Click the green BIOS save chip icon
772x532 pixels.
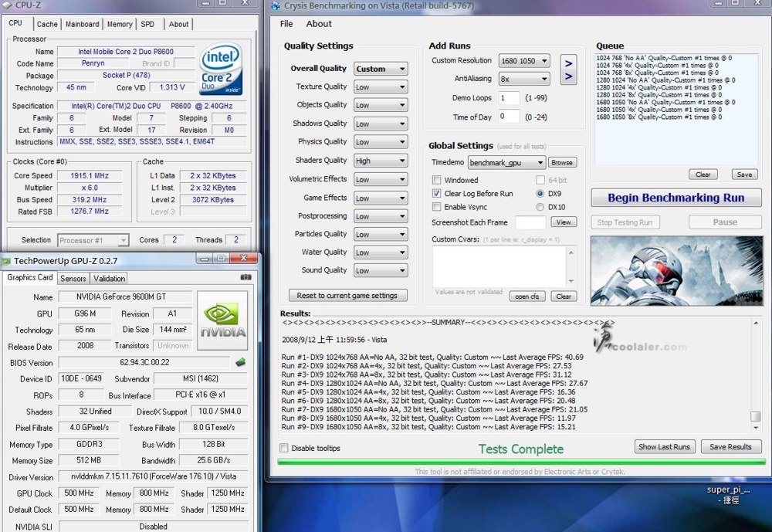coord(241,363)
